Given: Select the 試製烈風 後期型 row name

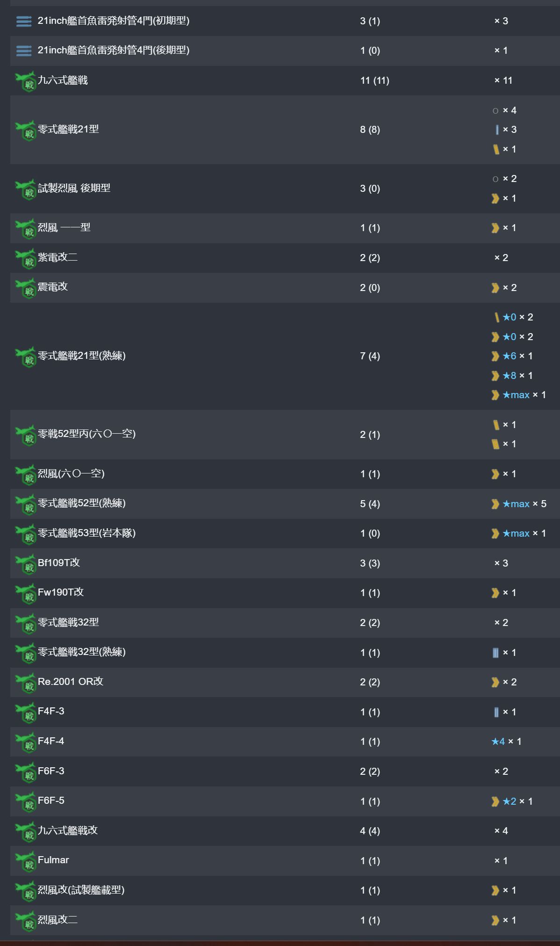Looking at the screenshot, I should click(x=74, y=188).
